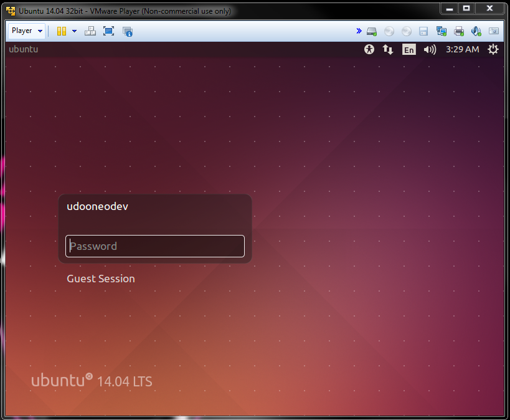
Task: Open the Ubuntu power/session gear menu
Action: (x=493, y=49)
